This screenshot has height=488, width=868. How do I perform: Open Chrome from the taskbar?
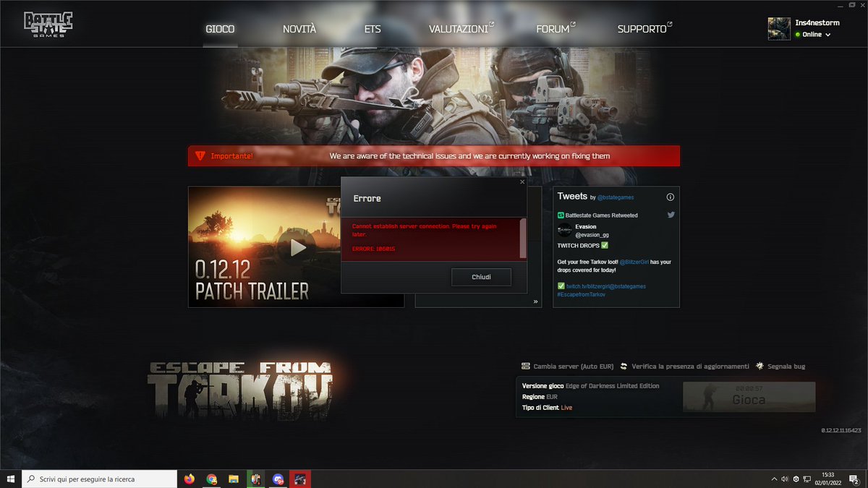211,479
